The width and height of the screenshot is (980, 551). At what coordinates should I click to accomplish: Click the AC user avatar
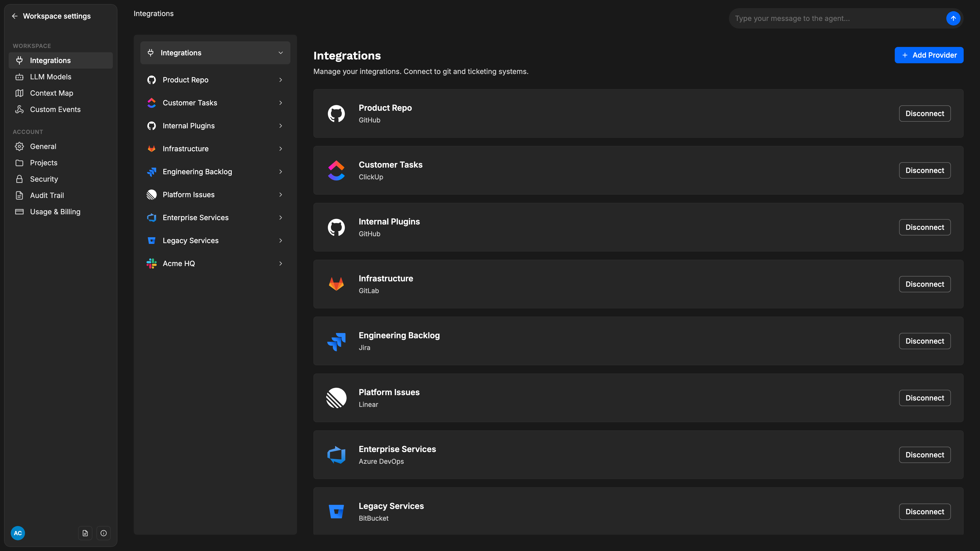18,533
